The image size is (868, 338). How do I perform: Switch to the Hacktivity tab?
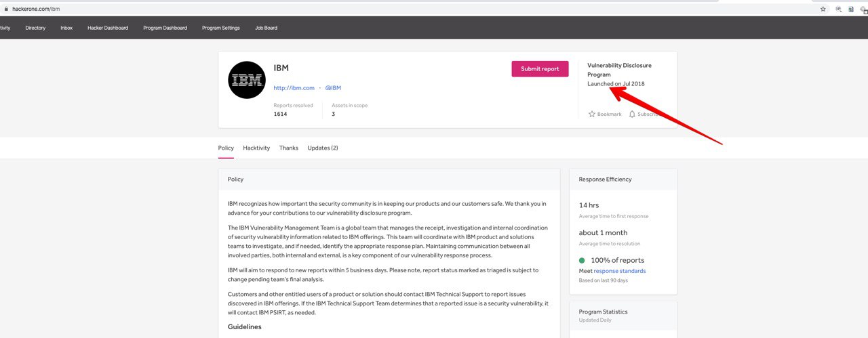[x=256, y=148]
